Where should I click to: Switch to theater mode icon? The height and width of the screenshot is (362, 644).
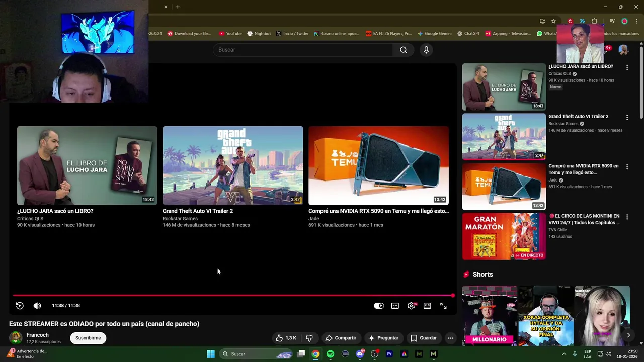point(427,305)
